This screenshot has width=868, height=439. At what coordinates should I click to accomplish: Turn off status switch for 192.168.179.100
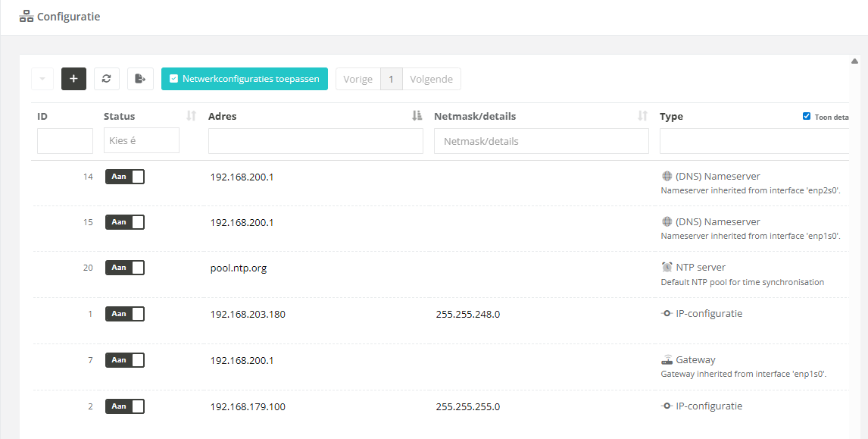pos(125,406)
